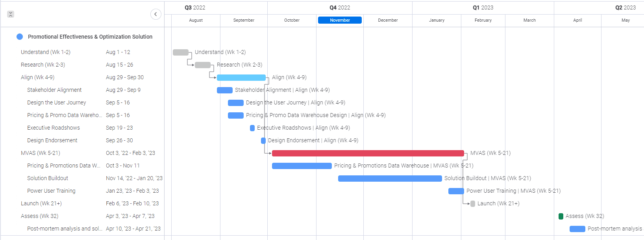
Task: Select red MVAS Gantt bar
Action: pyautogui.click(x=368, y=153)
